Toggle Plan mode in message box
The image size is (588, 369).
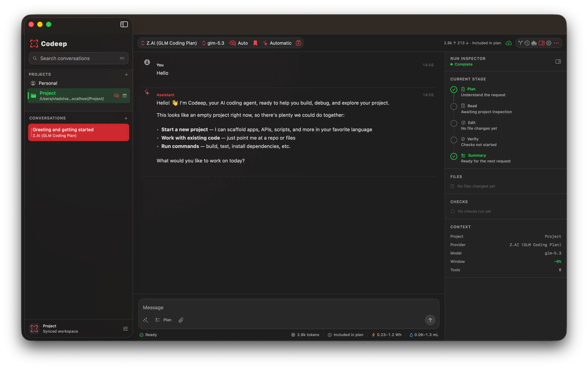pos(163,320)
